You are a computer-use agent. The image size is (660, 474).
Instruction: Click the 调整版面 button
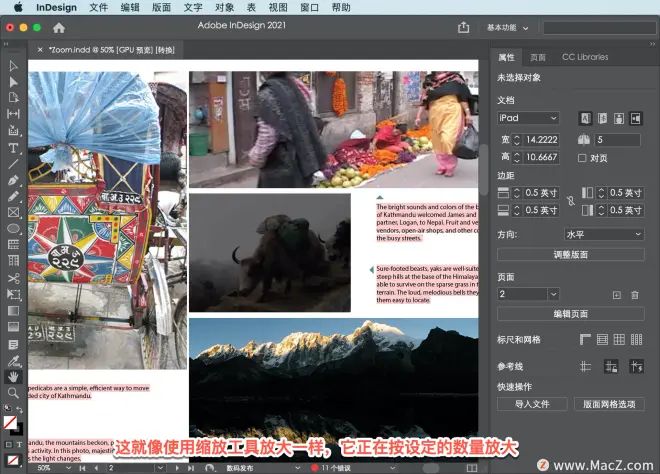(x=570, y=254)
